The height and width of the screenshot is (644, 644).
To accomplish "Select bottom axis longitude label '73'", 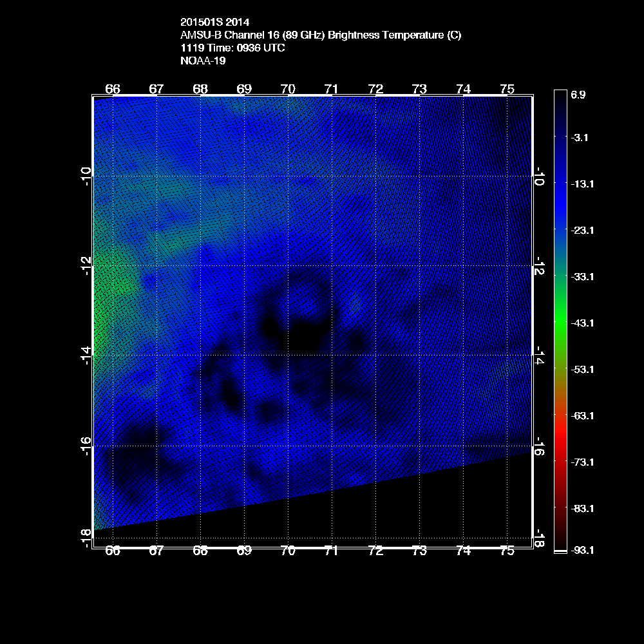I will (x=419, y=551).
